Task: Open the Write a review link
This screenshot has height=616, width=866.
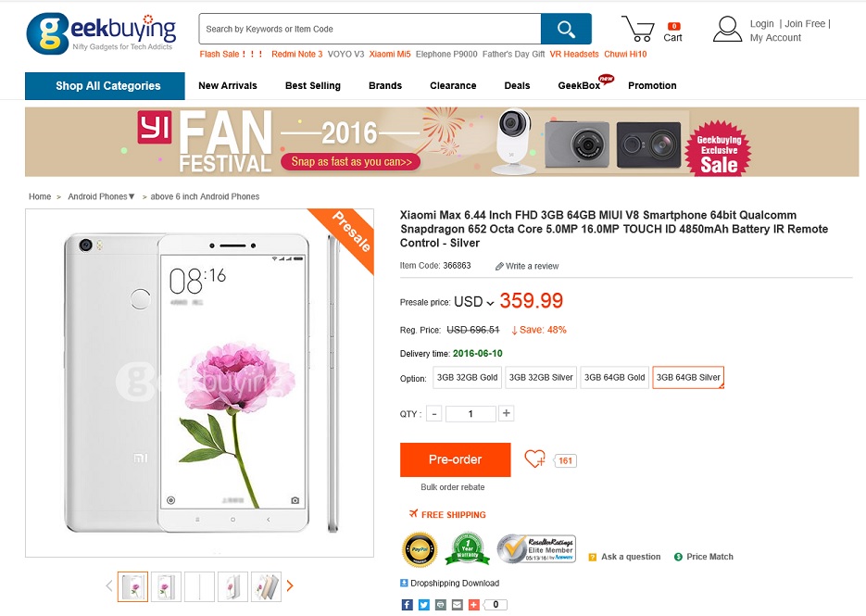Action: pos(527,266)
